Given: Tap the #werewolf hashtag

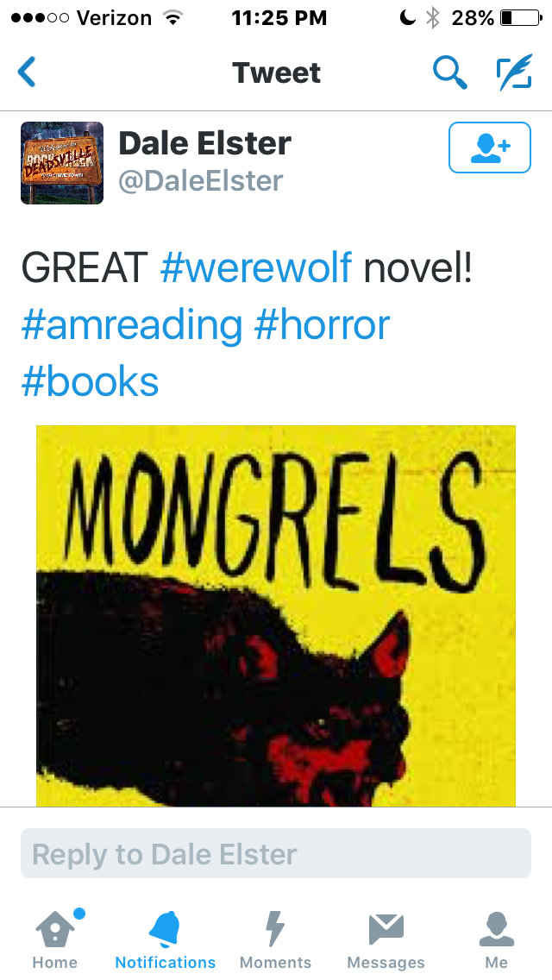Looking at the screenshot, I should coord(255,267).
